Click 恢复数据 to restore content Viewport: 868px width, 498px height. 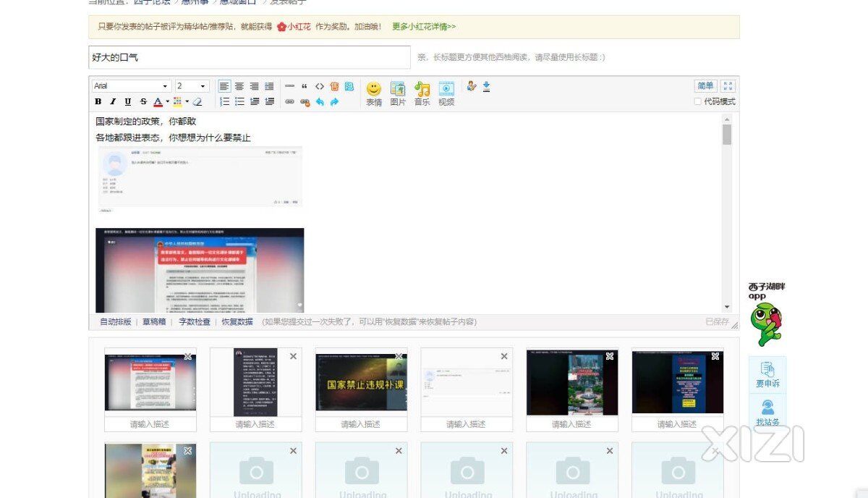tap(237, 322)
